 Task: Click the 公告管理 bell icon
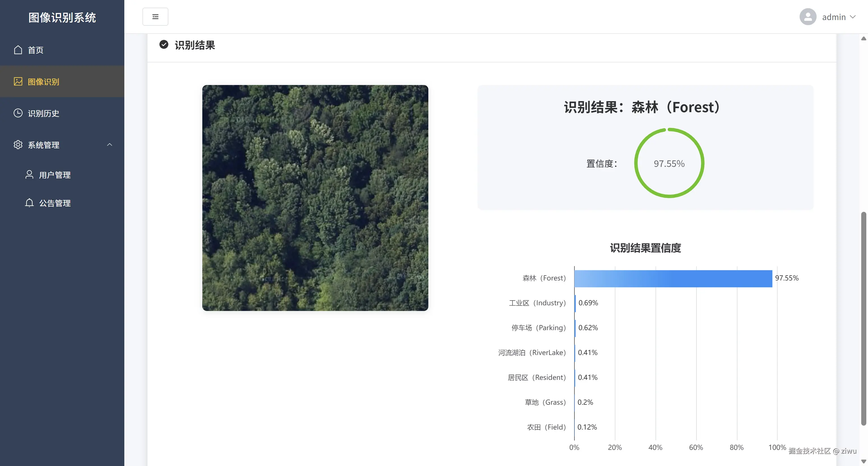click(x=29, y=203)
